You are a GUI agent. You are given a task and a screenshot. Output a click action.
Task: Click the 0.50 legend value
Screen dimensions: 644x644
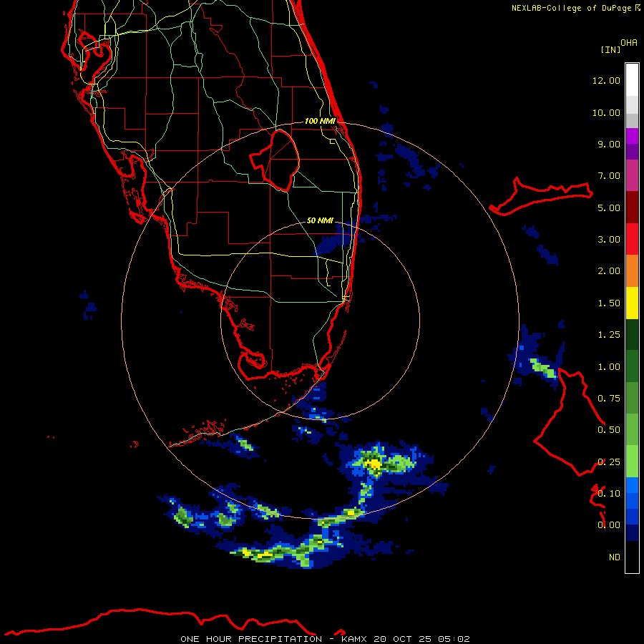(609, 430)
